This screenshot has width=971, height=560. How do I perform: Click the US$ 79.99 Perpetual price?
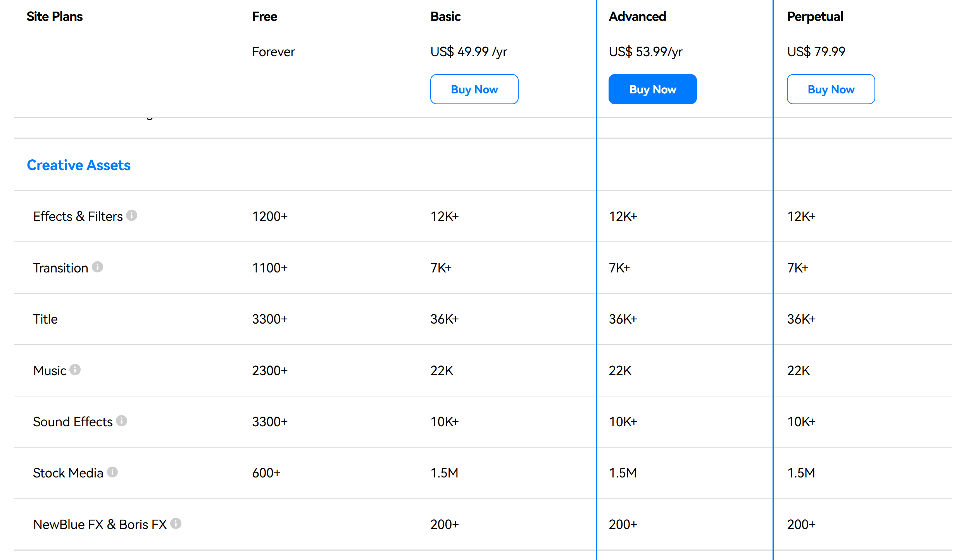(816, 52)
